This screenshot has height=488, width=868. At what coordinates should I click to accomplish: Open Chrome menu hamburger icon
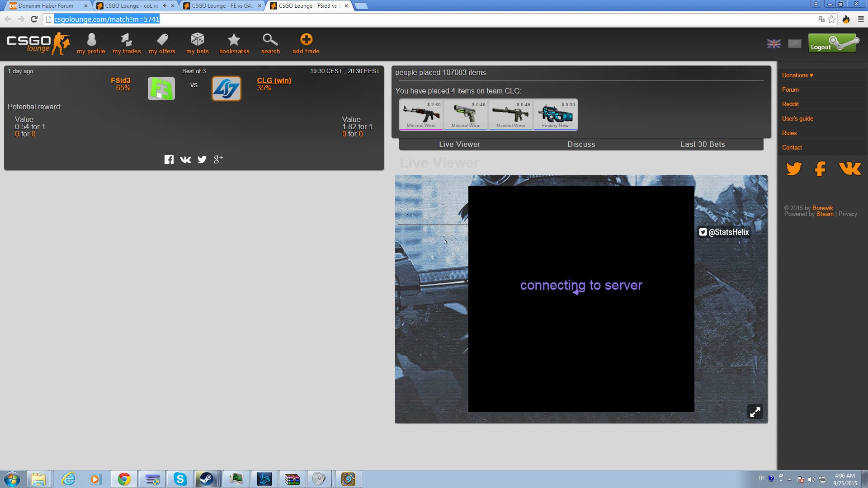[861, 19]
